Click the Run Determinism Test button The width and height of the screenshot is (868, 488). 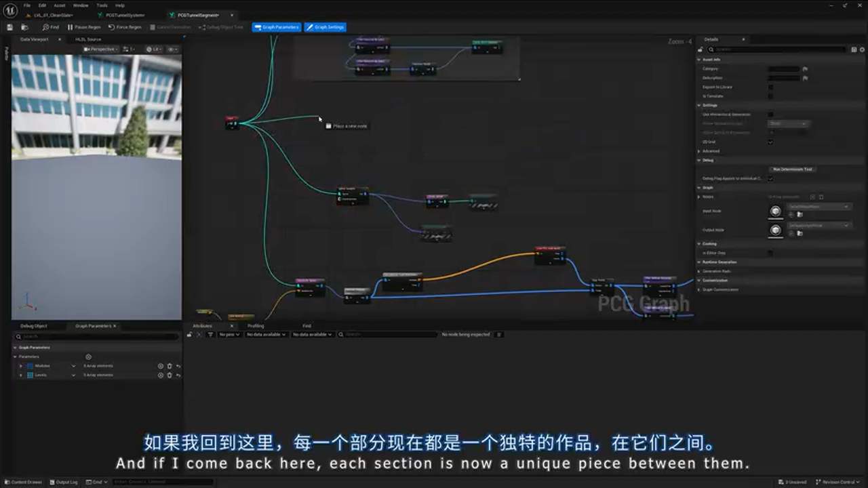pyautogui.click(x=792, y=169)
